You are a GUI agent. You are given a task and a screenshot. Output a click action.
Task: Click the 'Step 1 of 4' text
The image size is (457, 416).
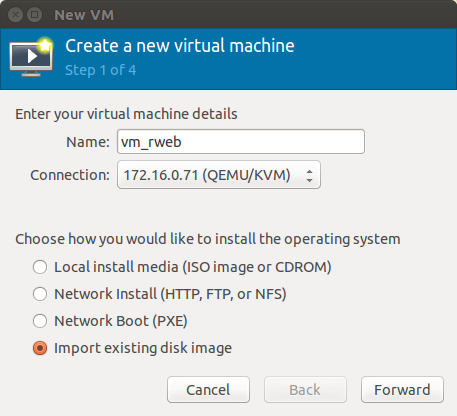[x=101, y=70]
